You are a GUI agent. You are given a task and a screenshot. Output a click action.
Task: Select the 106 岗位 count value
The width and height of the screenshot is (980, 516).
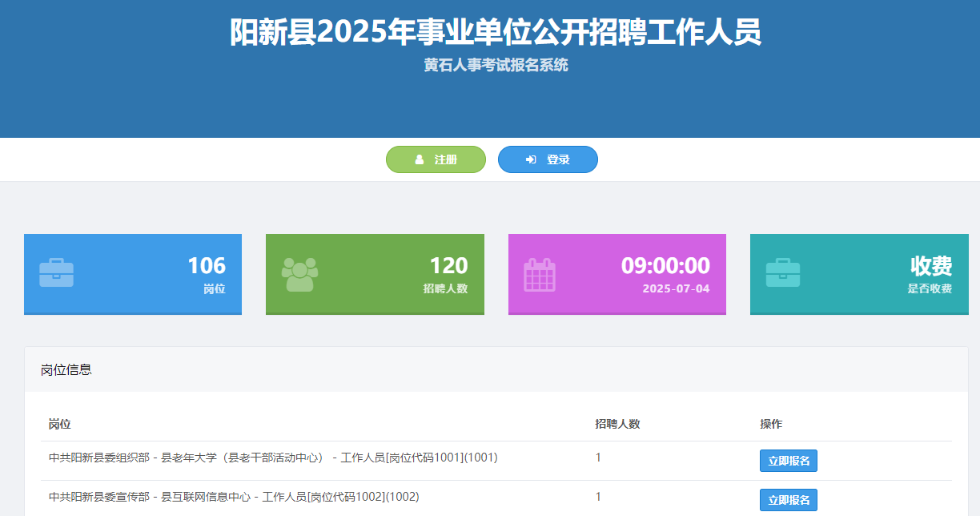[207, 265]
